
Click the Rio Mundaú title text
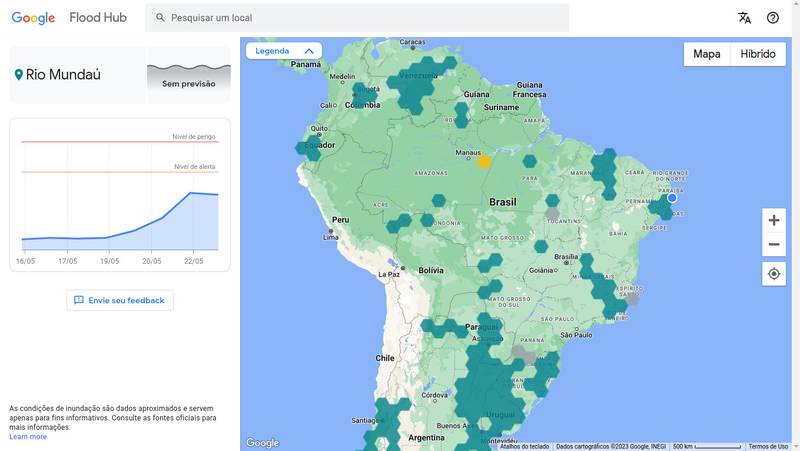point(63,75)
